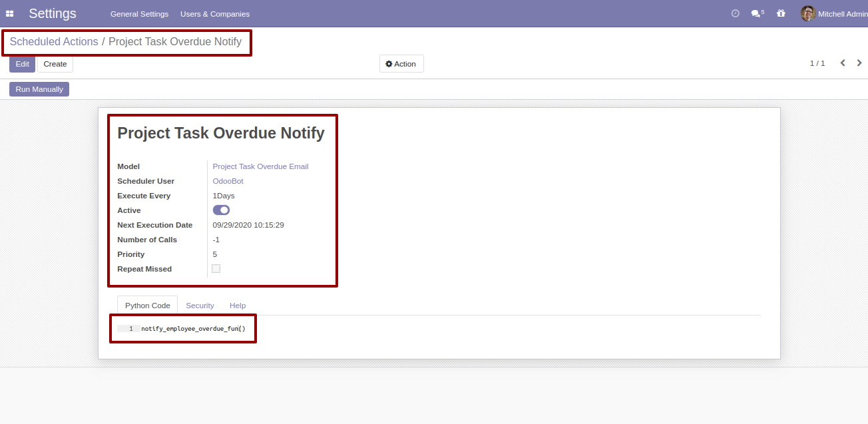Toggle the Active switch off
Screen dimensions: 868x424
point(221,210)
